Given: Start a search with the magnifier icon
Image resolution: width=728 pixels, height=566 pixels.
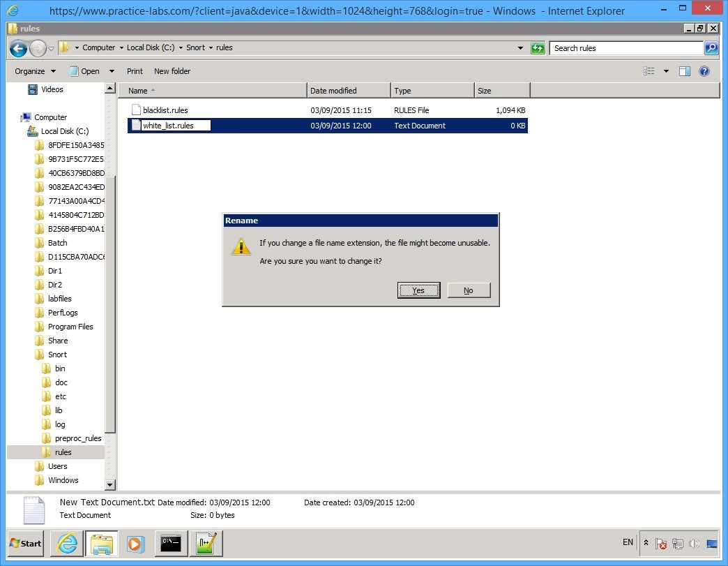Looking at the screenshot, I should [712, 47].
